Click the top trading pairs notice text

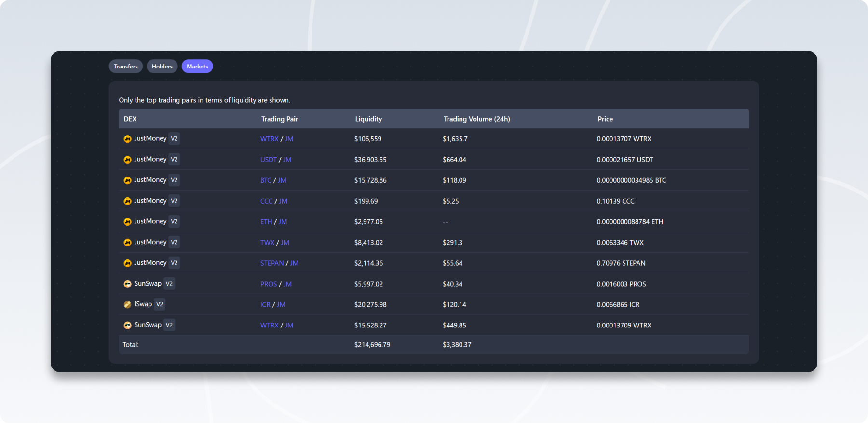tap(204, 100)
